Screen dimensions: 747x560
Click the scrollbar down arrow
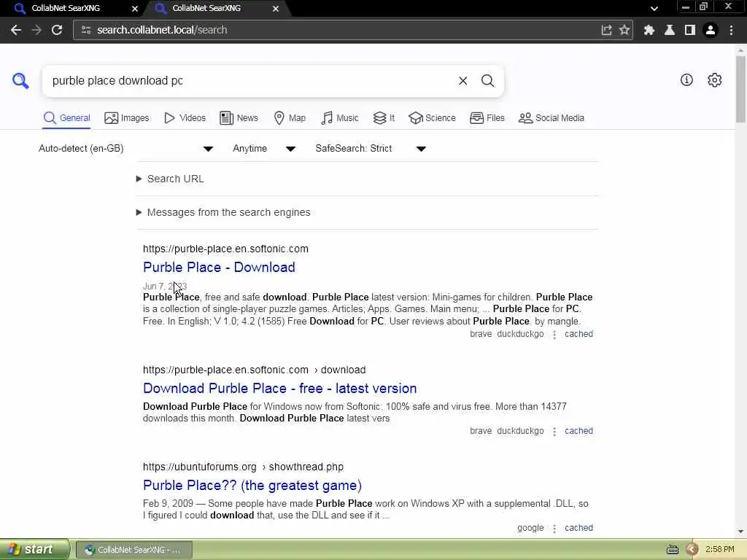click(x=741, y=532)
